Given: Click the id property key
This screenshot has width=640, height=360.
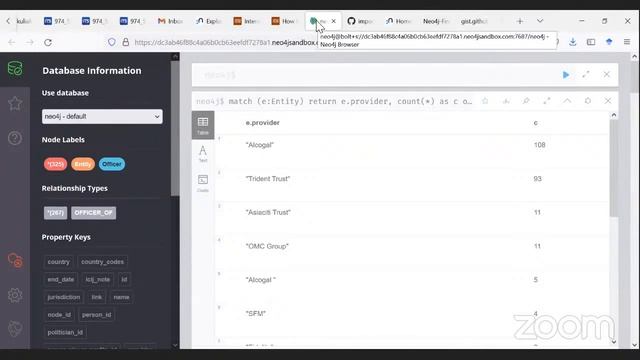Looking at the screenshot, I should pos(124,280).
